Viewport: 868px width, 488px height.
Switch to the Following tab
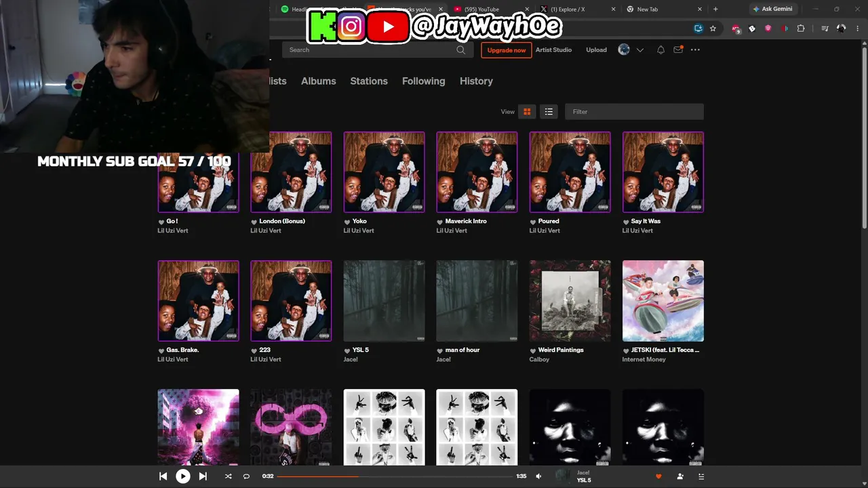pos(424,81)
